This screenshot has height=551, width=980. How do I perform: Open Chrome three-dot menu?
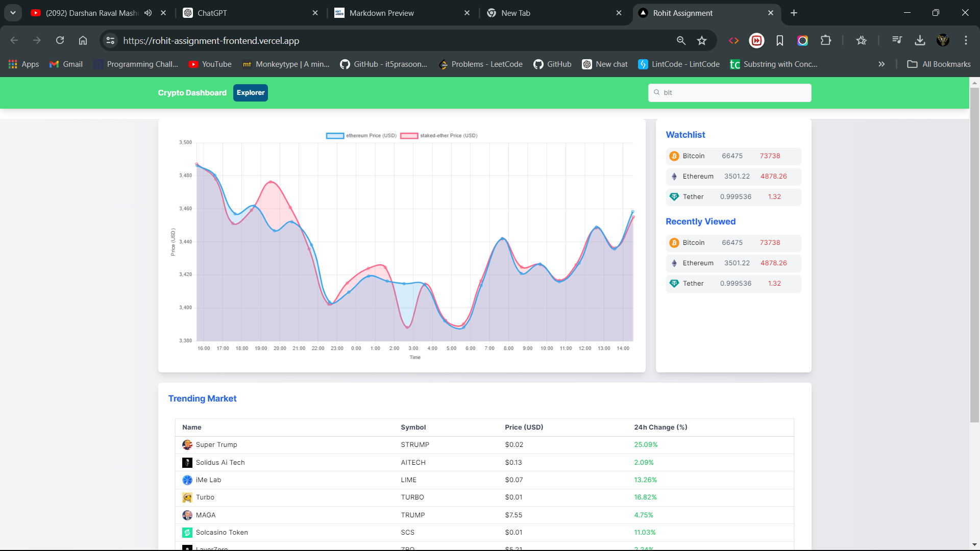[x=966, y=40]
